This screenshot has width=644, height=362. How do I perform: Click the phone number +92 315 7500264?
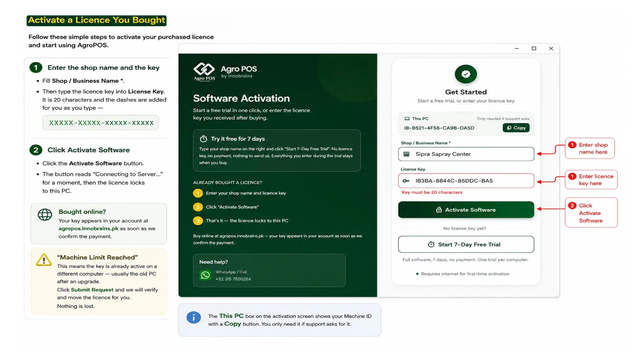[x=233, y=279]
